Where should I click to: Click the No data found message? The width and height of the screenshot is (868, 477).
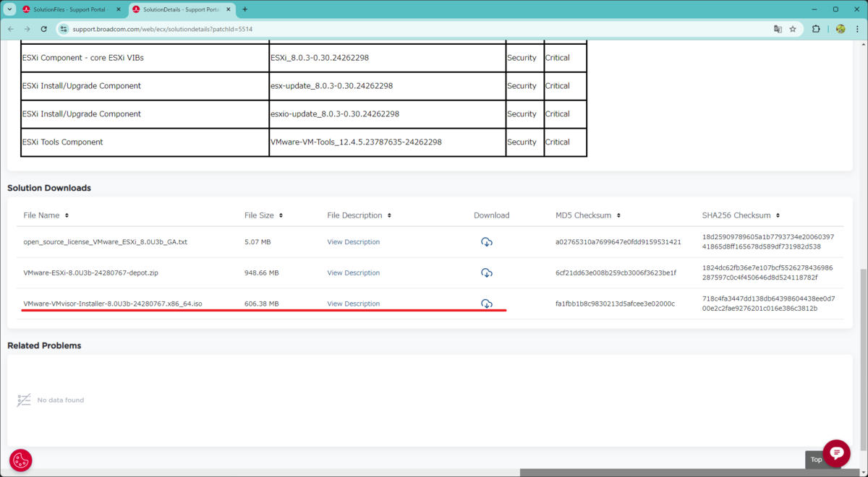(61, 400)
